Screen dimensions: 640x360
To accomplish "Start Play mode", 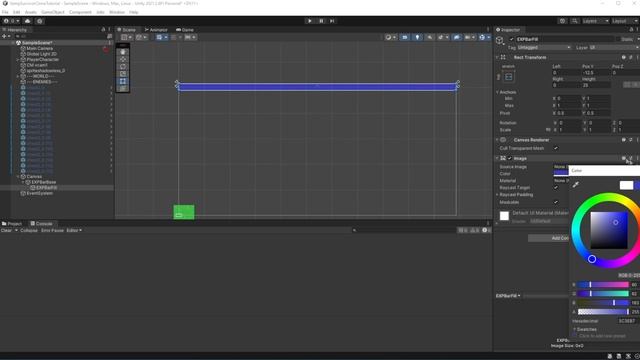I will pos(309,21).
